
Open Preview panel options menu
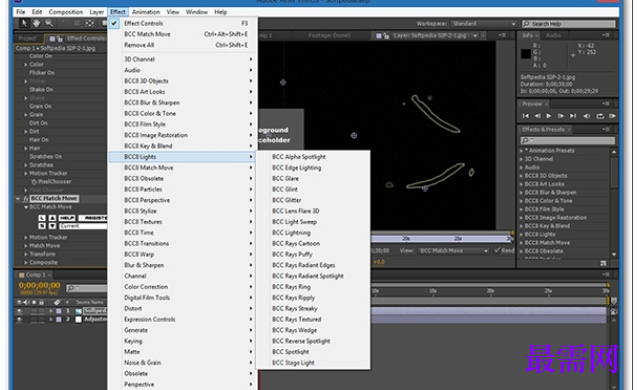(x=606, y=104)
